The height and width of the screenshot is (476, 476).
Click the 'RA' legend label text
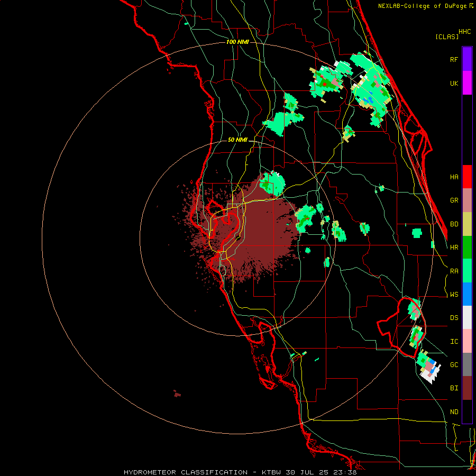[x=454, y=271]
